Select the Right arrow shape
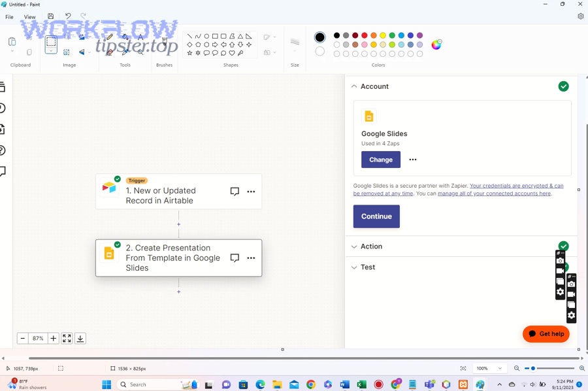The height and width of the screenshot is (391, 588). tap(215, 44)
